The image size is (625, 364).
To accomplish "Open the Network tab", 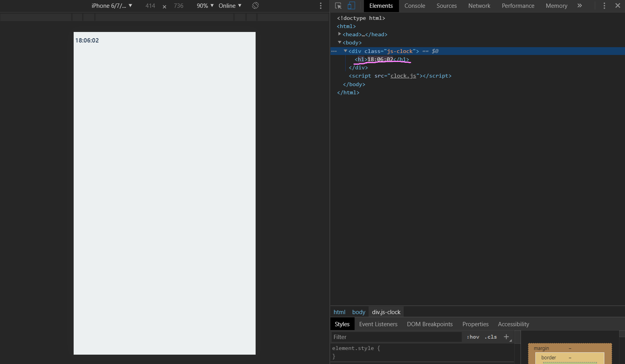I will 479,6.
